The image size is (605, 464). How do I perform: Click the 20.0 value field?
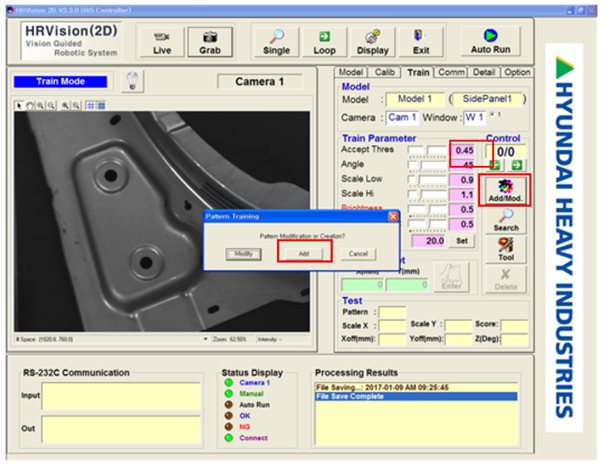click(428, 241)
